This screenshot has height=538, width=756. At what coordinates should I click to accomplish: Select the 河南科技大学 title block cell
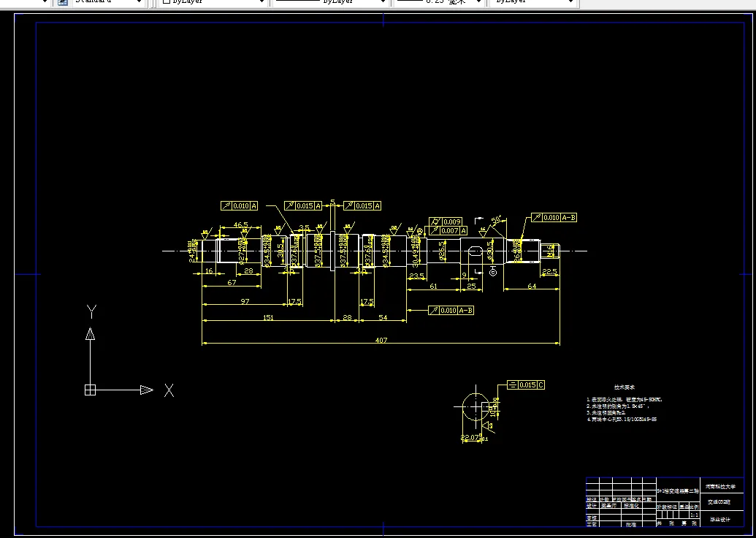point(721,487)
